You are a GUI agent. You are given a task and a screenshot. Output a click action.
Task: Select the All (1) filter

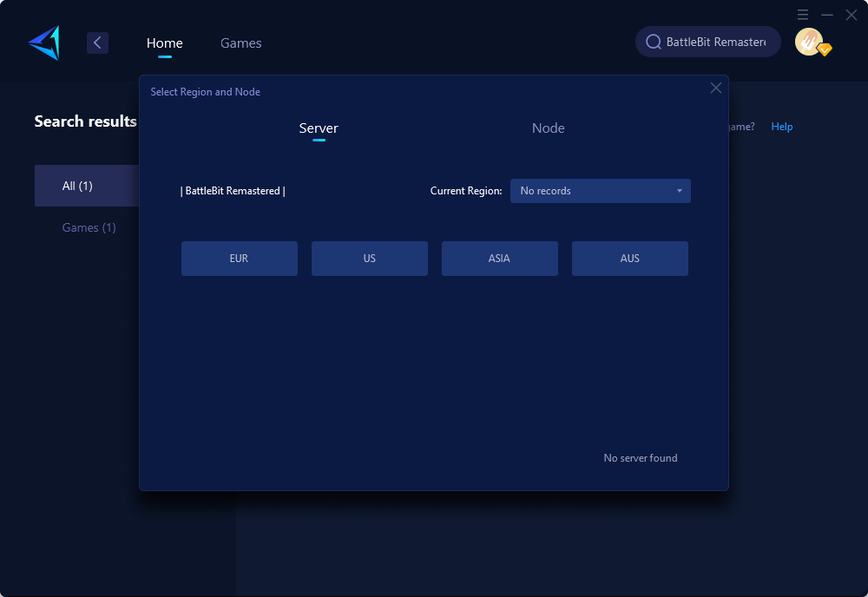point(87,186)
